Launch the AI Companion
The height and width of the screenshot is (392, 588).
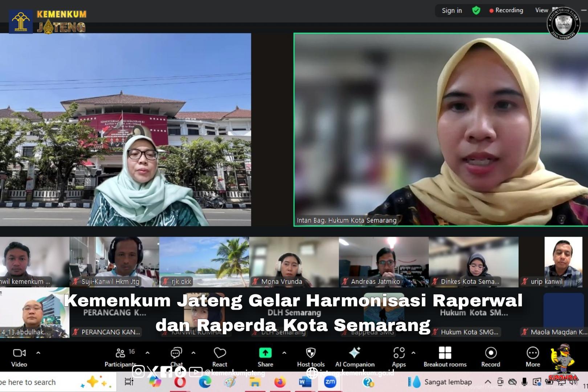tap(355, 357)
